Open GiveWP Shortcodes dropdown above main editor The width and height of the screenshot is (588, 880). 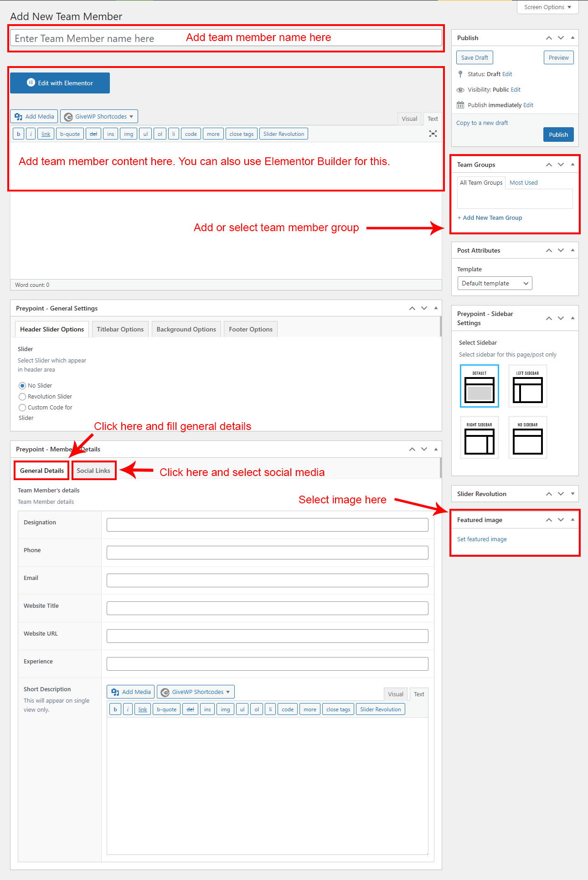(x=99, y=116)
